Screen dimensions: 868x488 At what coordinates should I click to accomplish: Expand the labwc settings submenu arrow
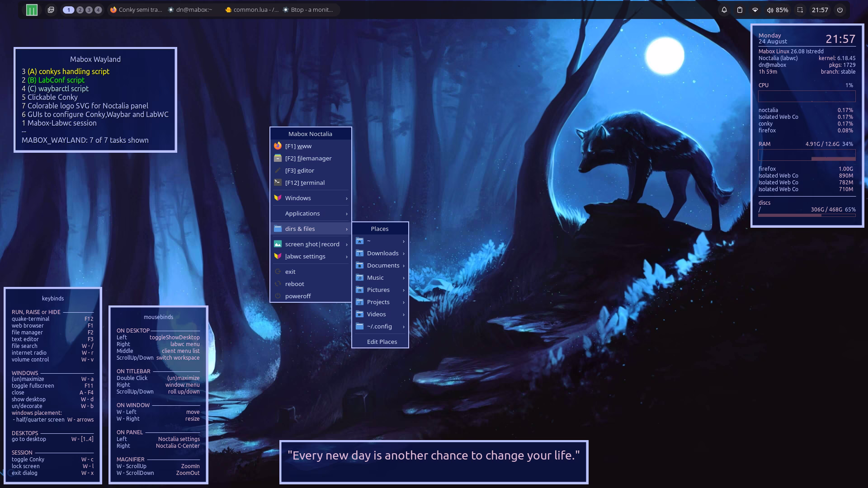[x=347, y=257]
